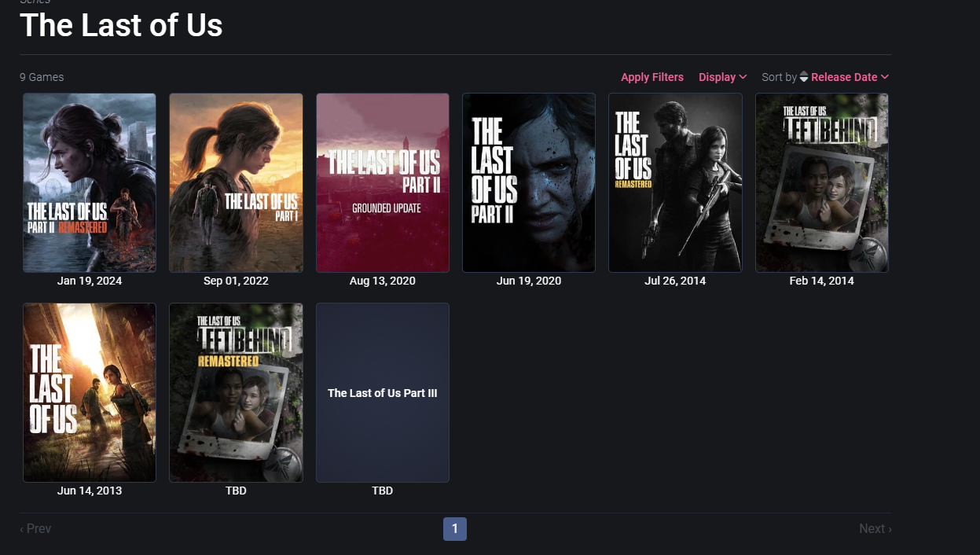Click the Prev pagination link

pyautogui.click(x=35, y=529)
